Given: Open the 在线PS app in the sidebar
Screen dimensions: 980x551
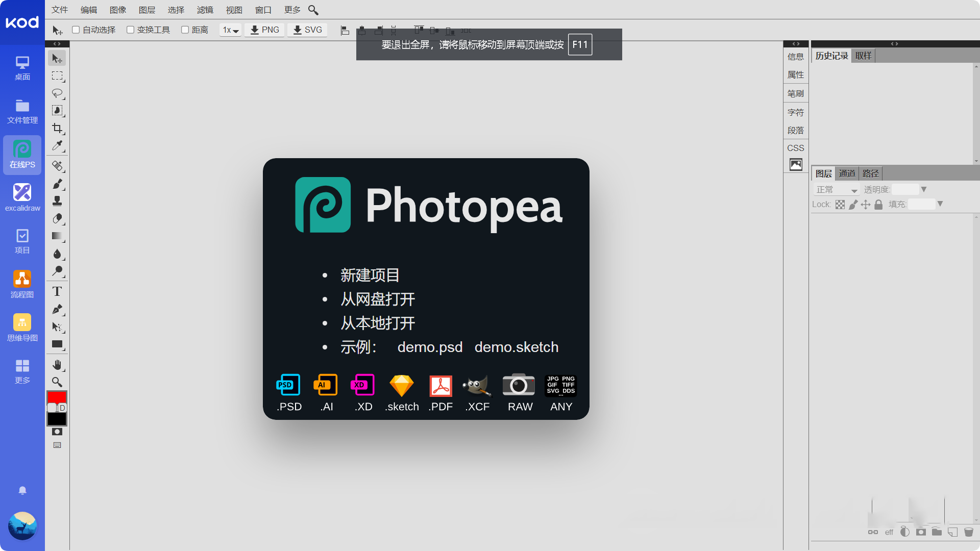Looking at the screenshot, I should (22, 155).
